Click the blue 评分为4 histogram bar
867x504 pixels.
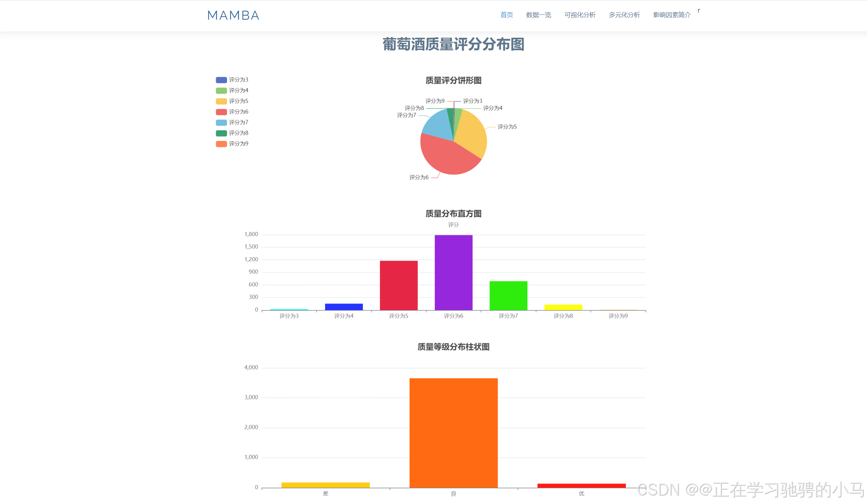(x=344, y=307)
